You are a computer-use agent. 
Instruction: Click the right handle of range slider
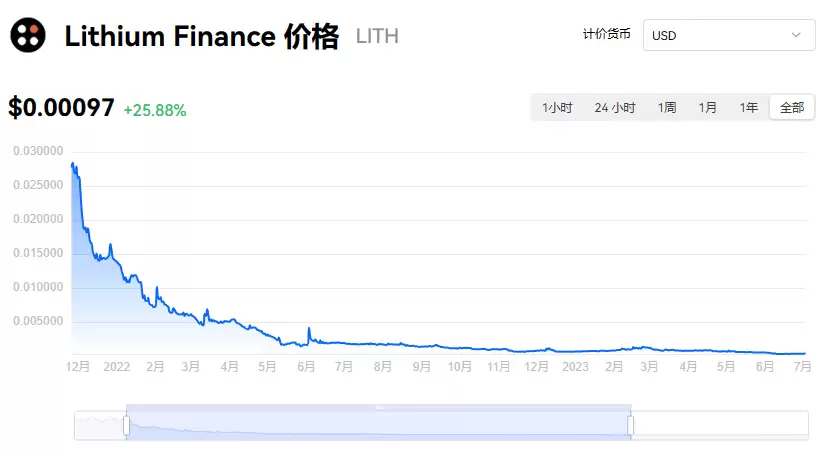[x=631, y=425]
